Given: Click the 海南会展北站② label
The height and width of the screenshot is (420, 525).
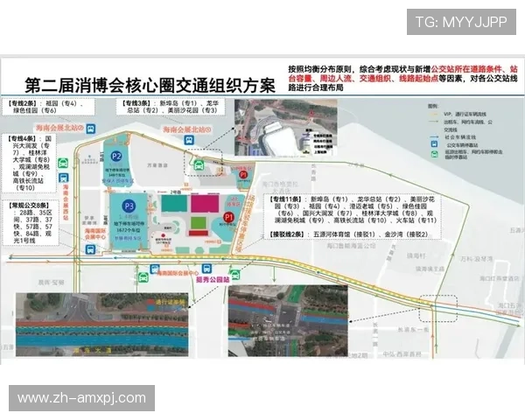Looking at the screenshot, I should [59, 128].
